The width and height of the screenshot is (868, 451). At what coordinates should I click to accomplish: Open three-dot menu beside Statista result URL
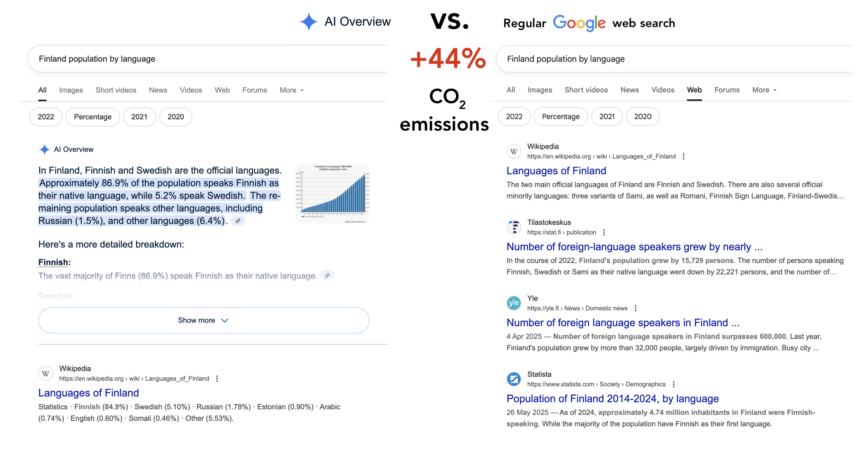673,384
